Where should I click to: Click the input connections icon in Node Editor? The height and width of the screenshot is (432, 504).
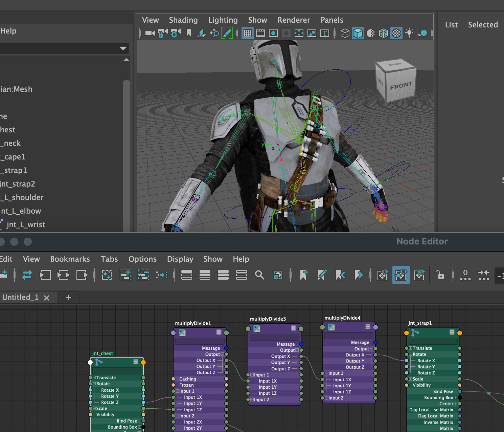pos(45,275)
